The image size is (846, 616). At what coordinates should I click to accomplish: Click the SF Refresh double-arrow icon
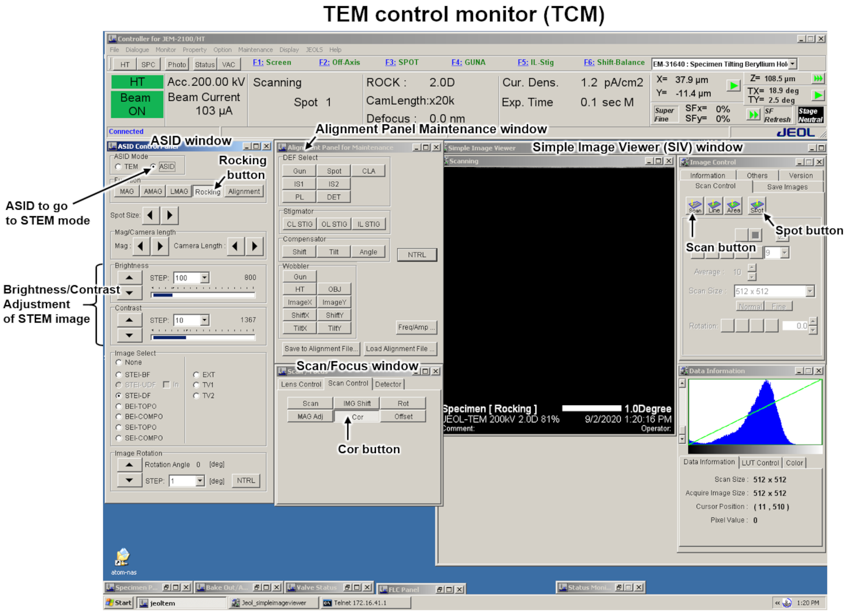click(x=754, y=114)
